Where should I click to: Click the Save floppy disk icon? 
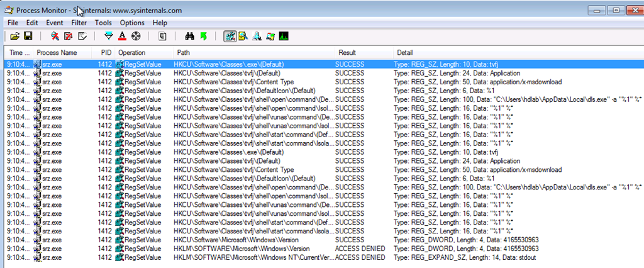coord(28,36)
